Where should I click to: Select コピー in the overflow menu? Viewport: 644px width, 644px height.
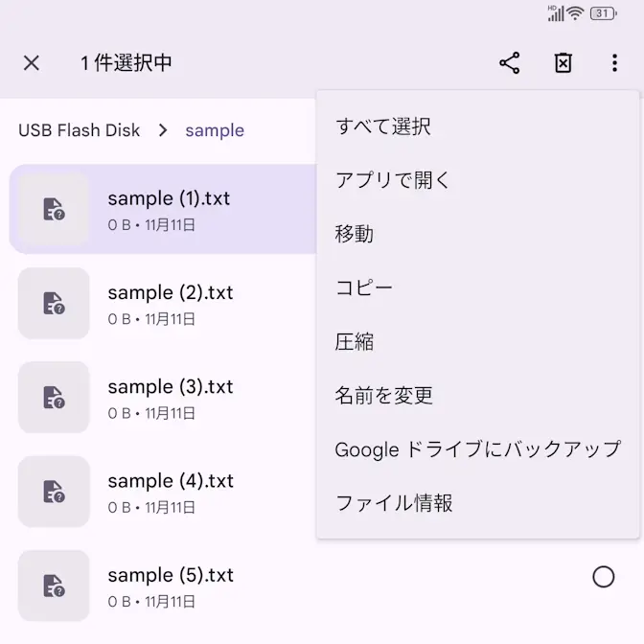(x=364, y=287)
